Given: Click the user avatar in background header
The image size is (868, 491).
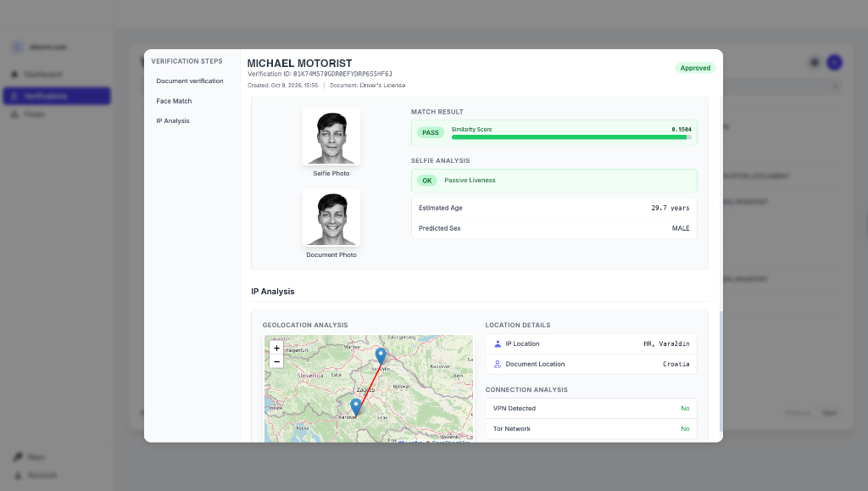Looking at the screenshot, I should [834, 63].
